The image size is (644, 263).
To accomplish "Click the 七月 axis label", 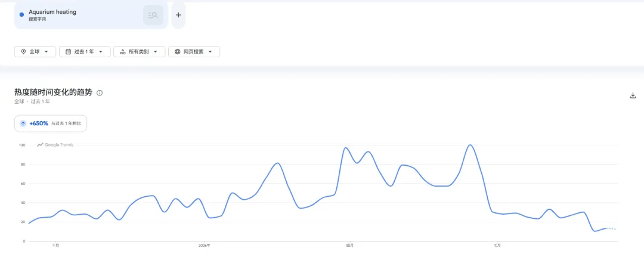I will [x=497, y=245].
